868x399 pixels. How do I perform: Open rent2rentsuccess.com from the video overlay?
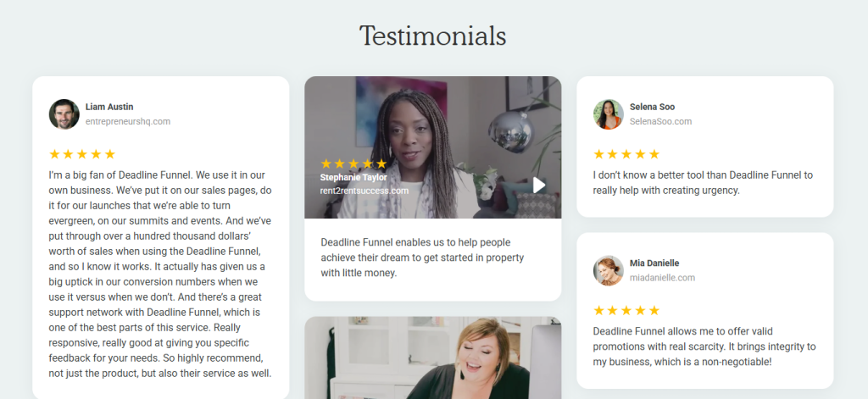point(364,191)
